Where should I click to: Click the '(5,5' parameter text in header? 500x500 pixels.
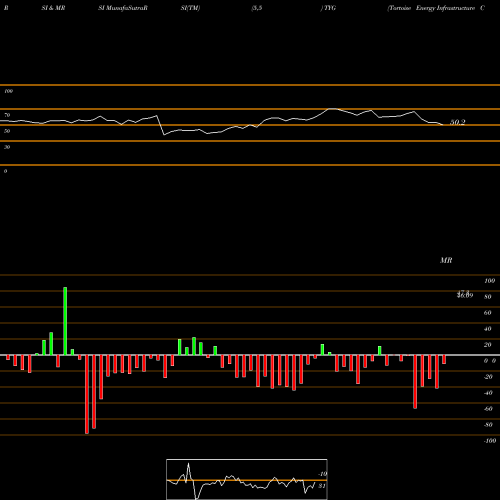click(257, 8)
